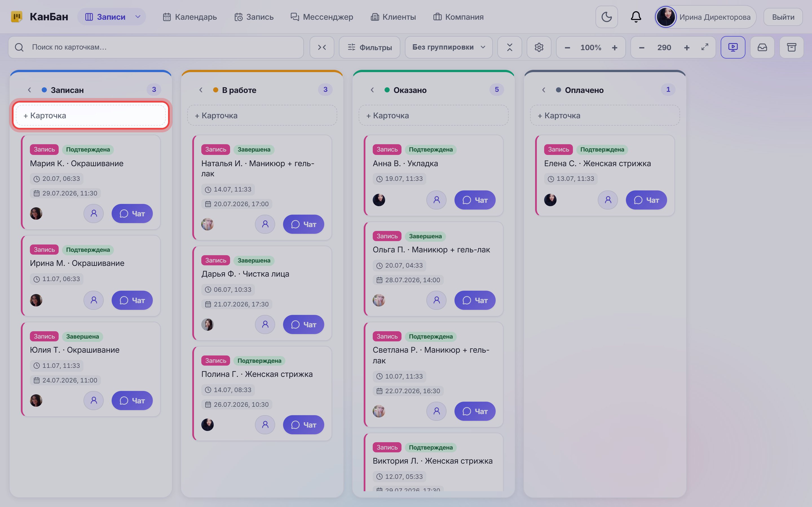Expand the Без группировки dropdown

[449, 47]
